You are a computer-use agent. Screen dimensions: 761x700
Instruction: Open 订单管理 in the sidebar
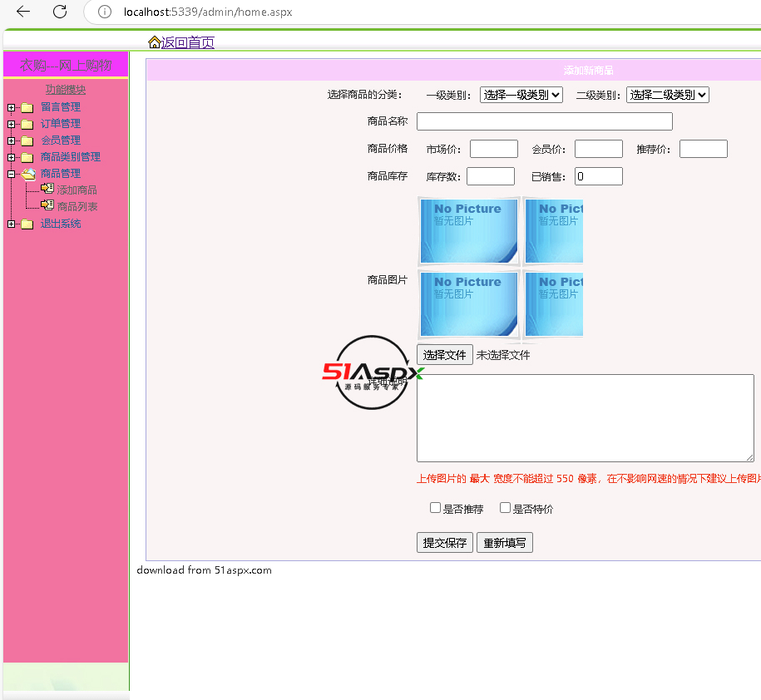(61, 123)
